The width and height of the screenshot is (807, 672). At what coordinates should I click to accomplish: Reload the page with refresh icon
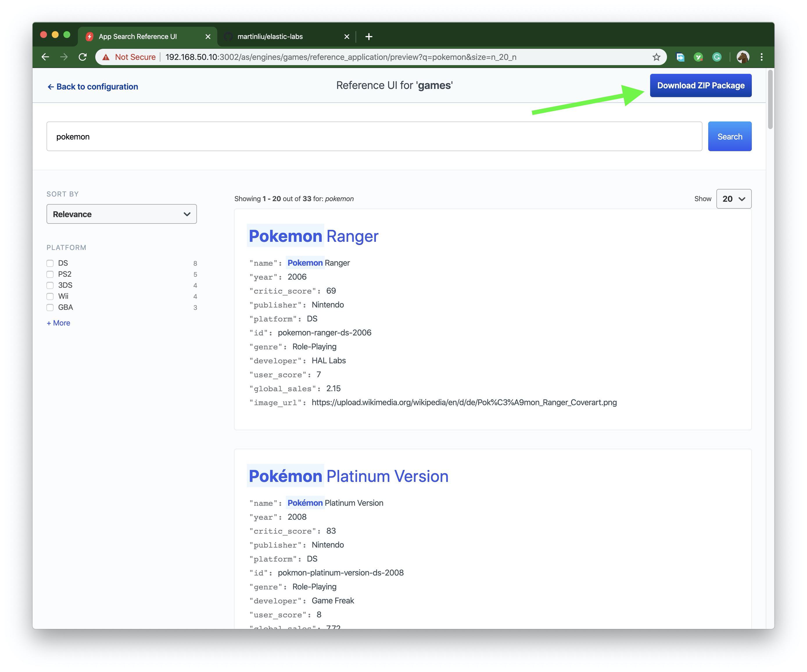82,57
